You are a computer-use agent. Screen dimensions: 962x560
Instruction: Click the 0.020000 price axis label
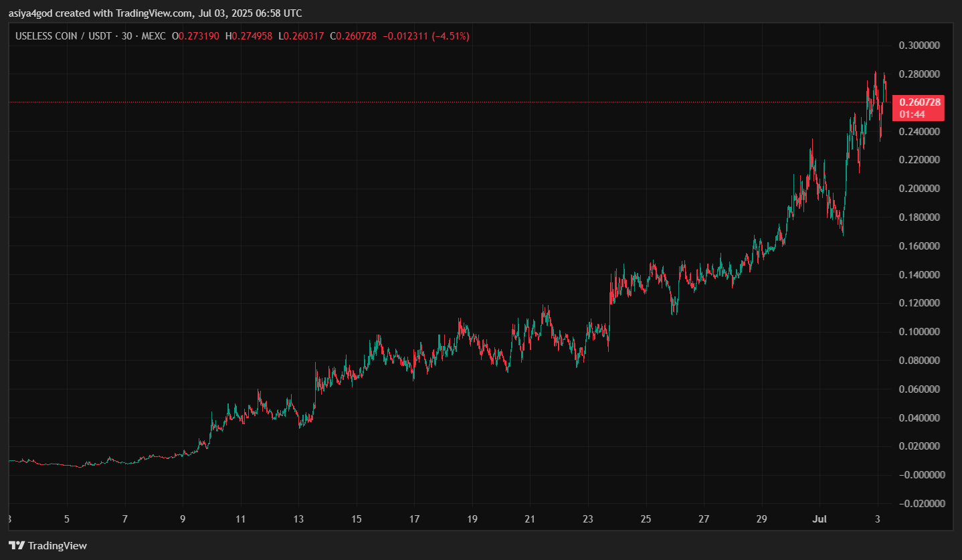click(x=921, y=446)
